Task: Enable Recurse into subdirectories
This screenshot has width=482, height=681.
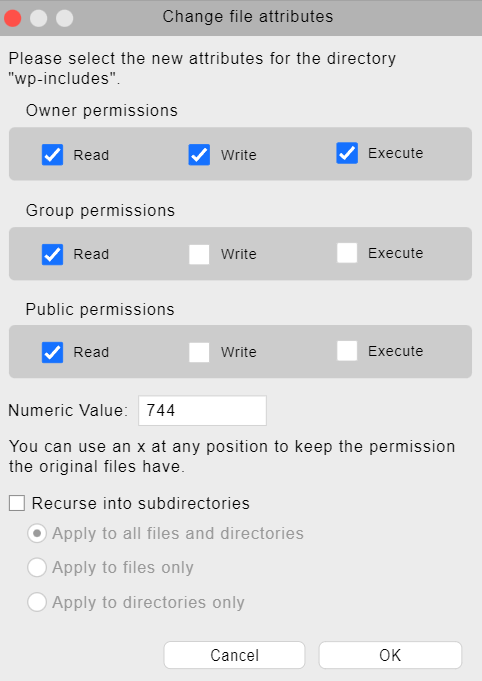Action: click(17, 503)
